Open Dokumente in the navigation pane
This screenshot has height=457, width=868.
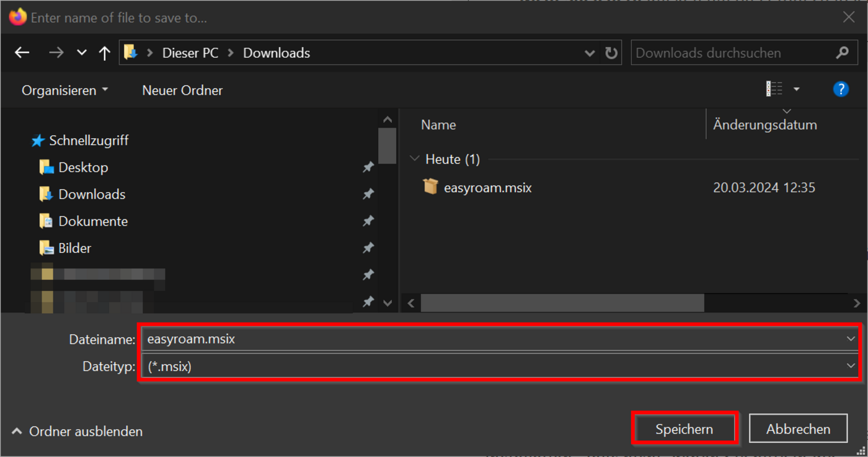tap(93, 221)
